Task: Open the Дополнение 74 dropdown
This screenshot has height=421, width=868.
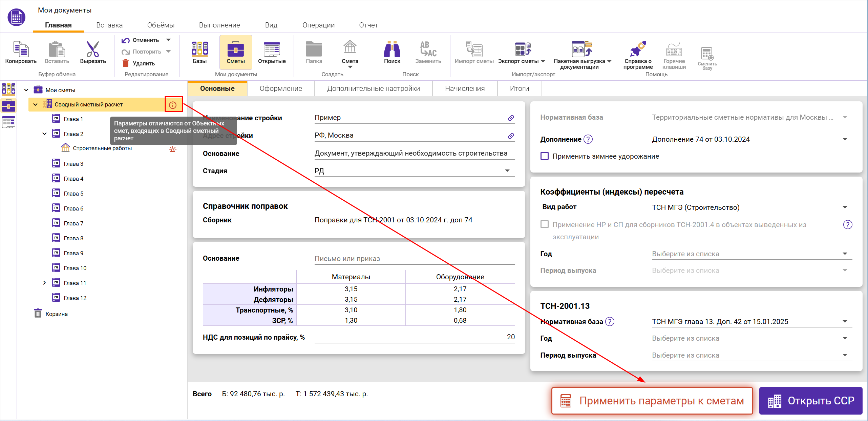Action: (845, 139)
